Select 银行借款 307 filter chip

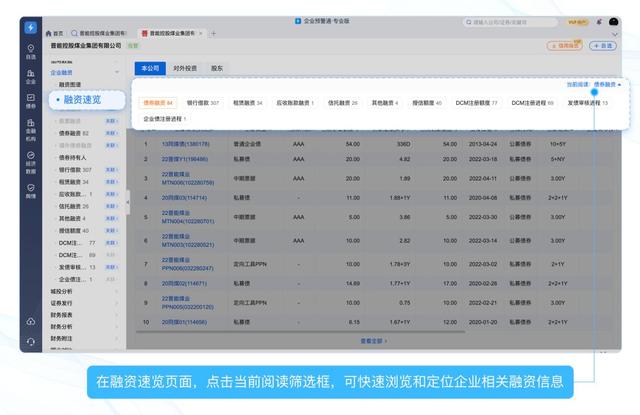pos(203,103)
